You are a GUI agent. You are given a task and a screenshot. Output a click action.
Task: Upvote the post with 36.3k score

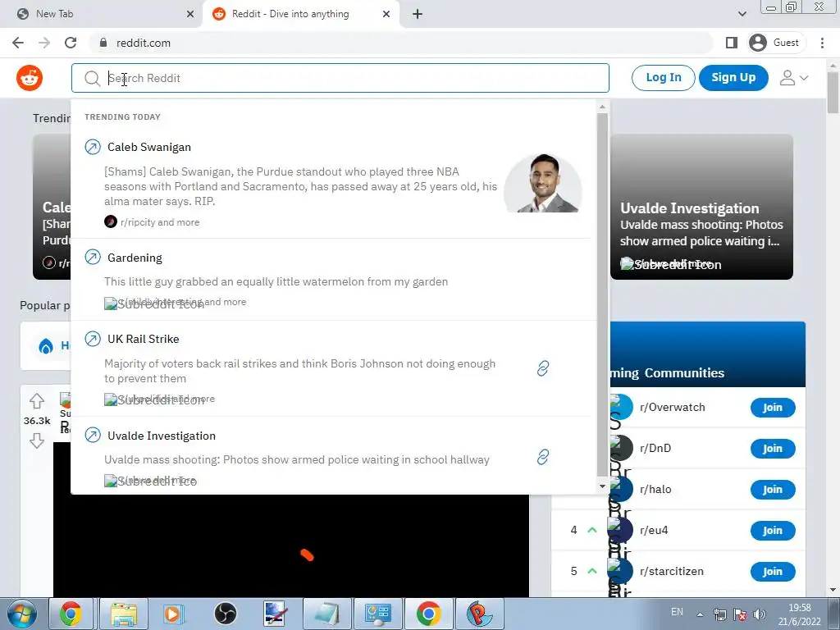(36, 400)
